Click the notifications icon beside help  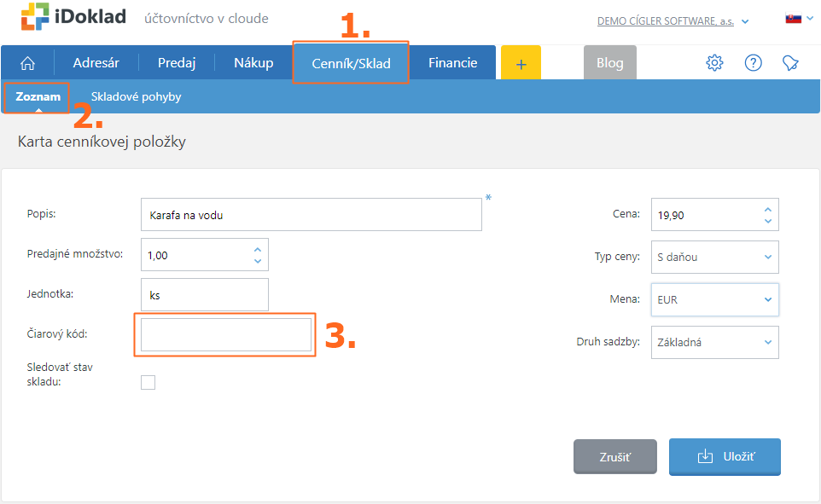point(791,63)
